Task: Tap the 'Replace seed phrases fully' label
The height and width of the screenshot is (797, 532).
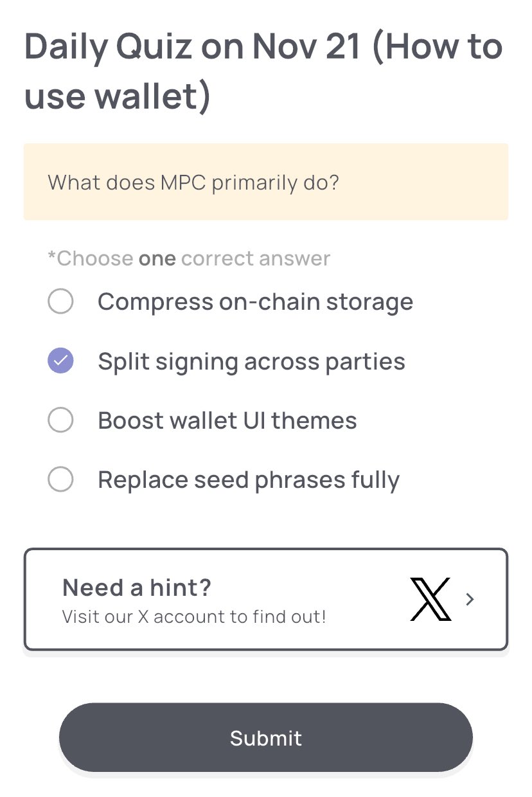Action: coord(249,479)
